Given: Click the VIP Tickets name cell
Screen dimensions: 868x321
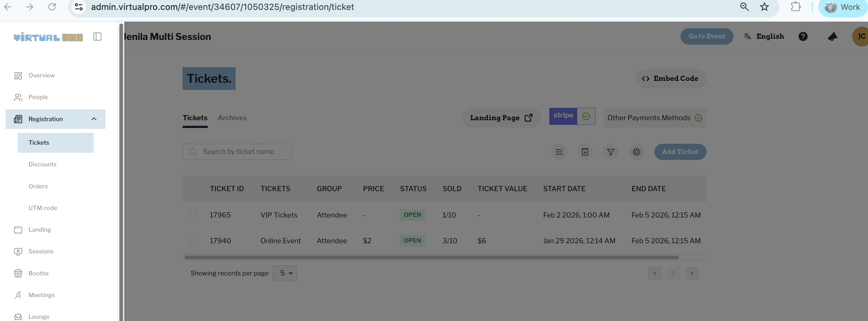Looking at the screenshot, I should point(279,215).
